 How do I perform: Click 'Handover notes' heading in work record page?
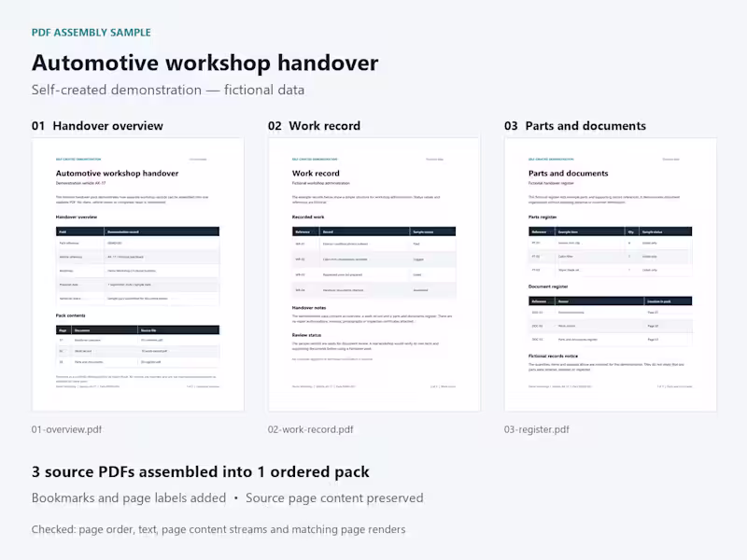point(309,308)
